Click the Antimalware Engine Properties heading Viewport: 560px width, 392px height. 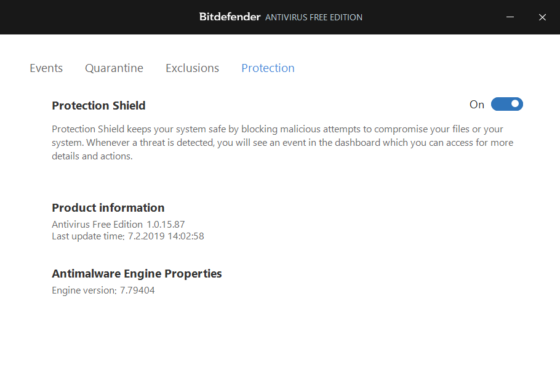pyautogui.click(x=137, y=274)
